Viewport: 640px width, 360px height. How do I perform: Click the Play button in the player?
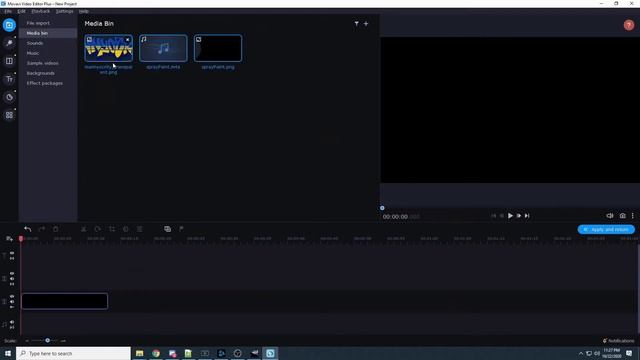coord(510,216)
